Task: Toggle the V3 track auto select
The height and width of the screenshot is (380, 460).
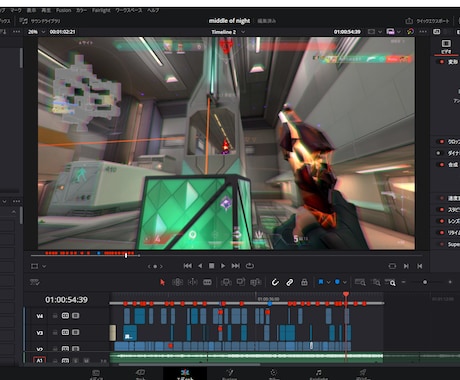Action: (x=65, y=332)
